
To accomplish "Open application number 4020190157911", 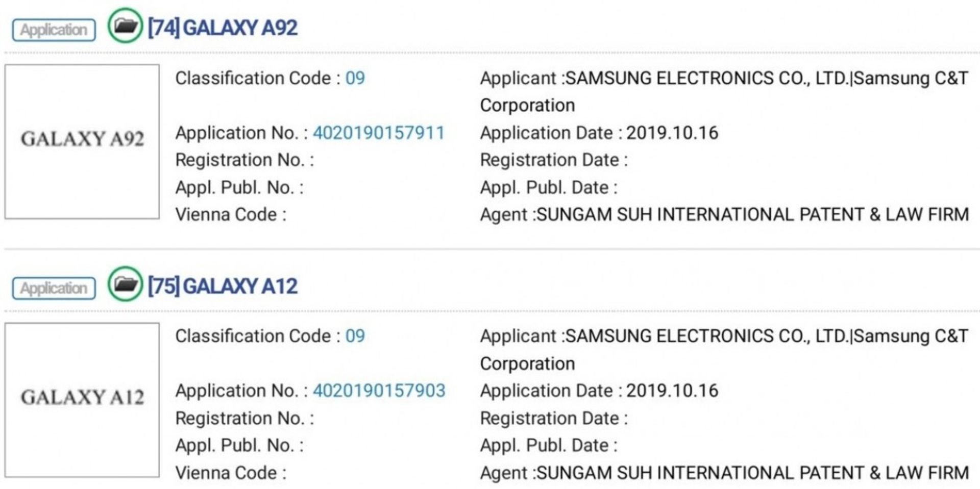I will tap(378, 133).
